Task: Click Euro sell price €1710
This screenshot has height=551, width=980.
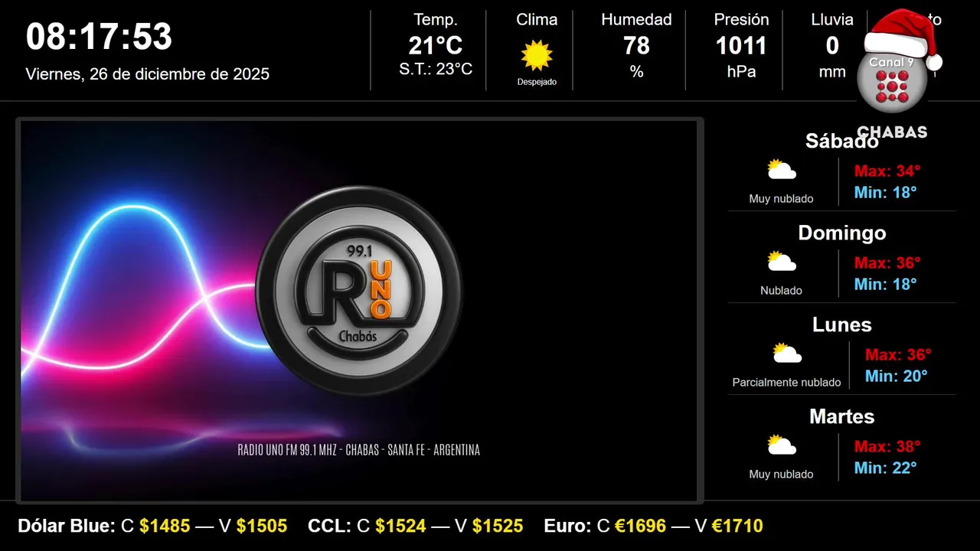Action: [x=737, y=526]
